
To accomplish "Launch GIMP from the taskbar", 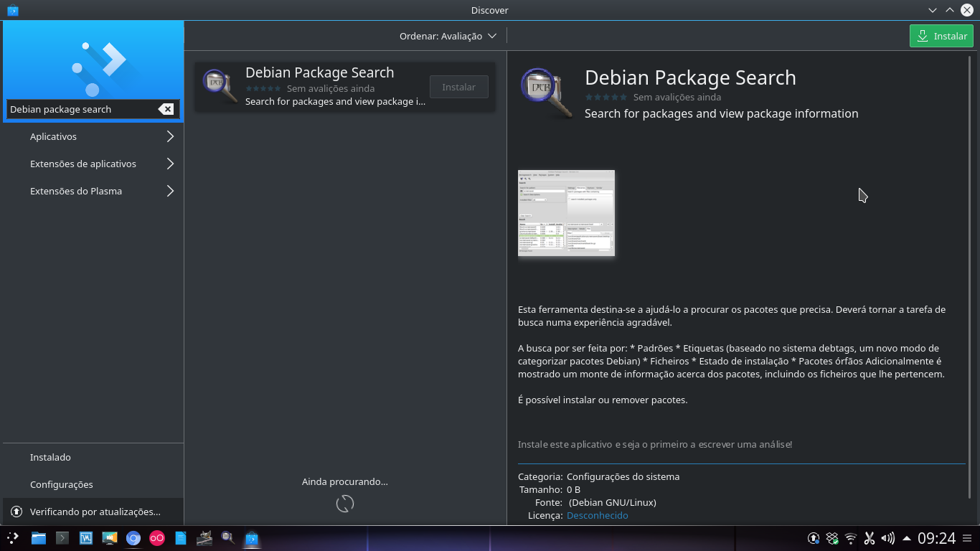I will pos(204,537).
